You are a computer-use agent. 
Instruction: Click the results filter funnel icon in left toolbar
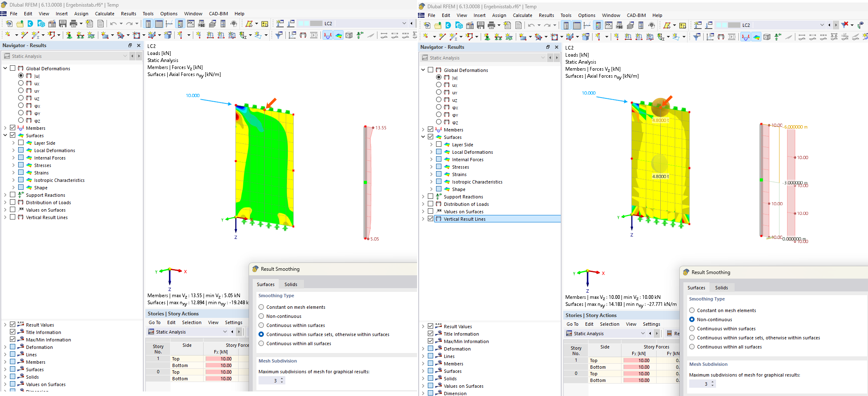(x=279, y=35)
